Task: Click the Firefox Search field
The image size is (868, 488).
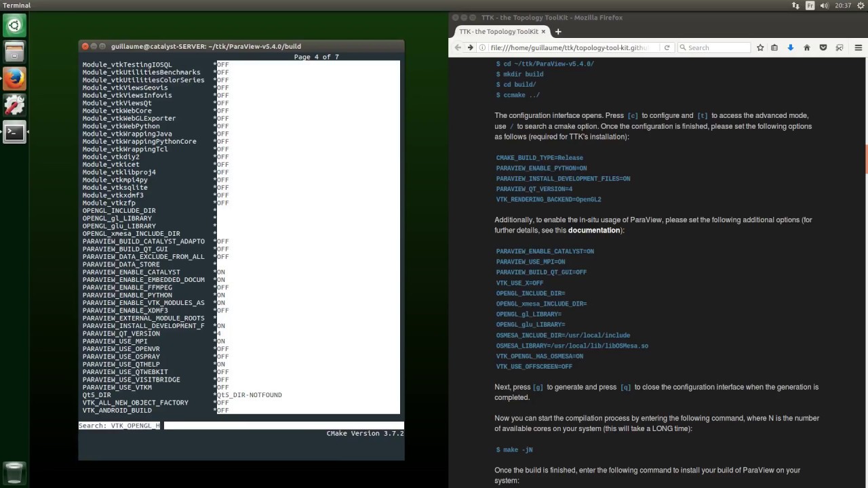Action: [713, 47]
